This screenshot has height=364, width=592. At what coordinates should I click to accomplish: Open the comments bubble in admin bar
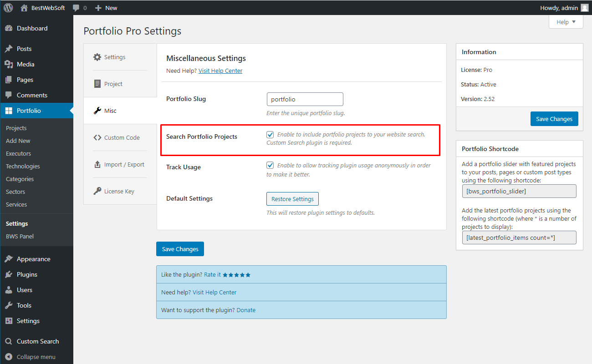(x=76, y=8)
